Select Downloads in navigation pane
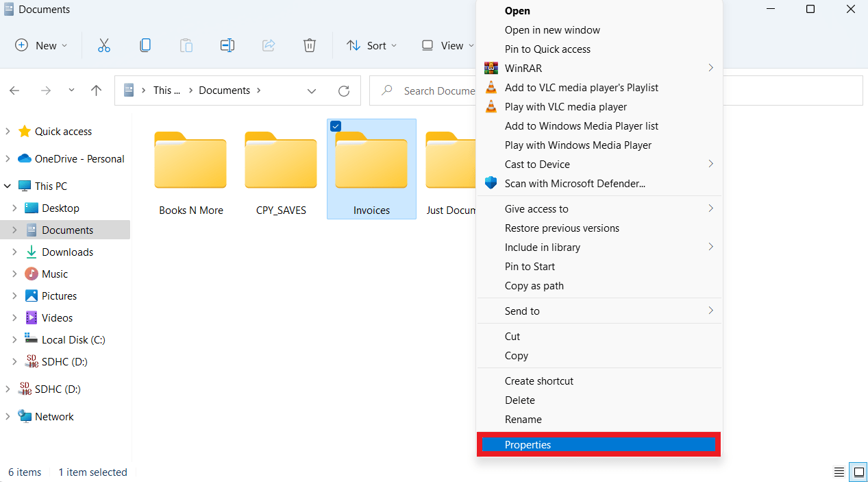 tap(67, 252)
